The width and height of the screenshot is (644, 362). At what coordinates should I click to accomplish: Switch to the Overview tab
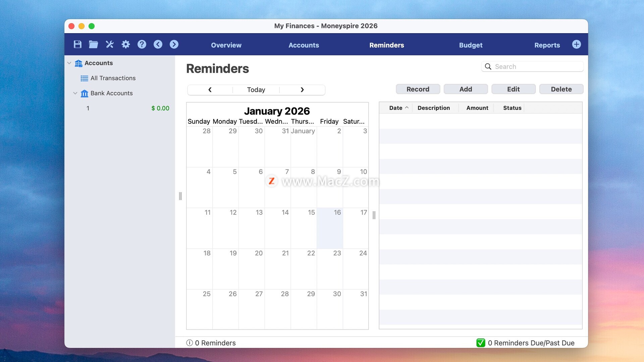click(x=226, y=45)
